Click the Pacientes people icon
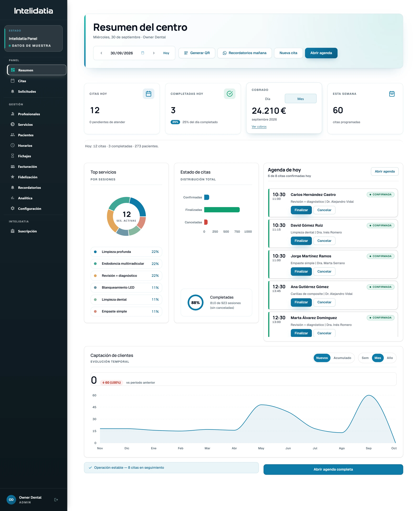This screenshot has height=511, width=420. point(13,135)
